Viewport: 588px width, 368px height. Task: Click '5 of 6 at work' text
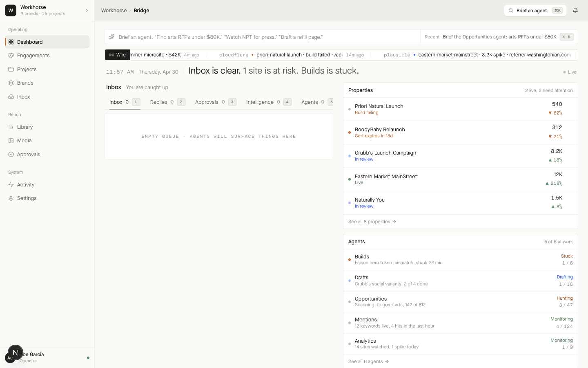(x=558, y=242)
